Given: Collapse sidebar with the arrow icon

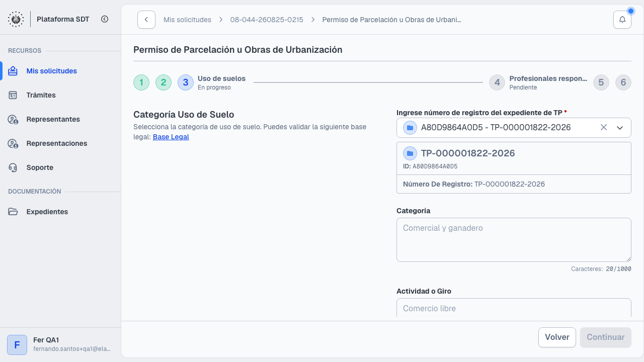Looking at the screenshot, I should pyautogui.click(x=105, y=19).
